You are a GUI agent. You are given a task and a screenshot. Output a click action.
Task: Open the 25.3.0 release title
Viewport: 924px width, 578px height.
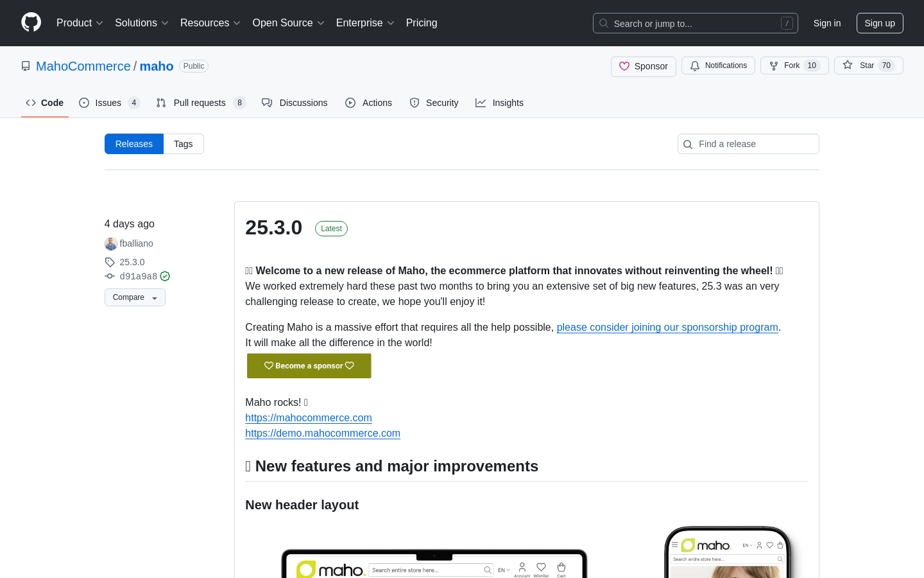click(x=274, y=227)
